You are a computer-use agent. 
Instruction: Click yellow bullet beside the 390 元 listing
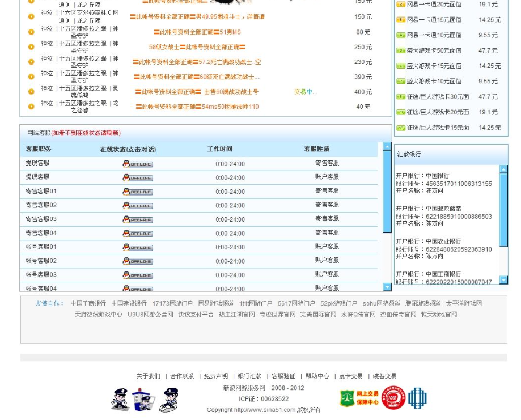coord(31,77)
